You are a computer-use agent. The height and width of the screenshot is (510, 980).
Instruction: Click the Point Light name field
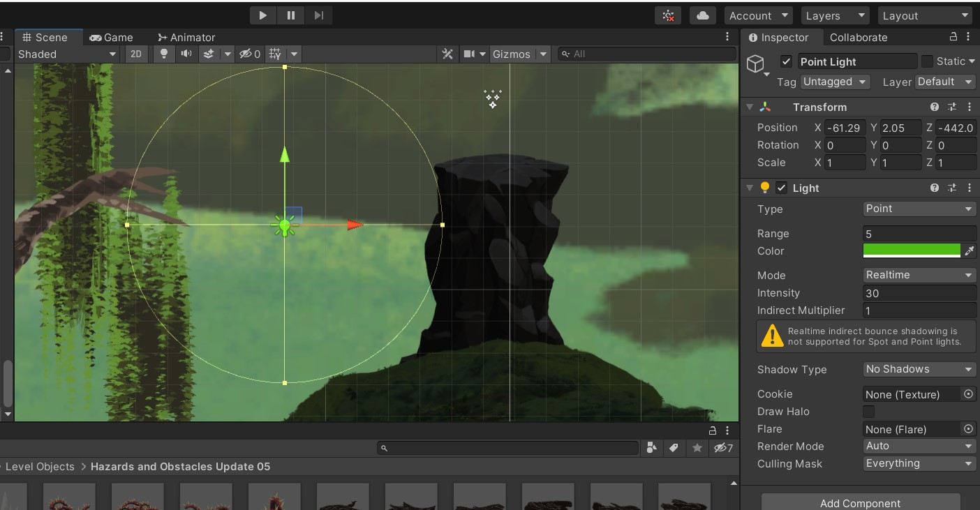pyautogui.click(x=857, y=61)
